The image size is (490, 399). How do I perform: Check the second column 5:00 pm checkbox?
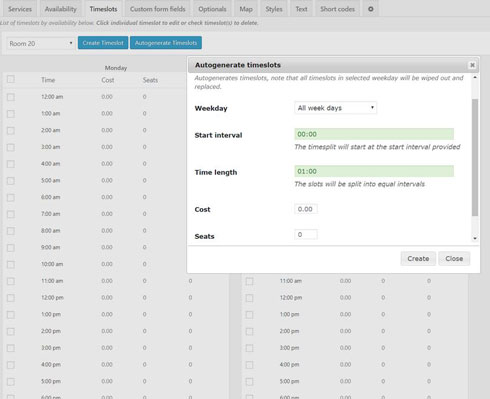249,381
